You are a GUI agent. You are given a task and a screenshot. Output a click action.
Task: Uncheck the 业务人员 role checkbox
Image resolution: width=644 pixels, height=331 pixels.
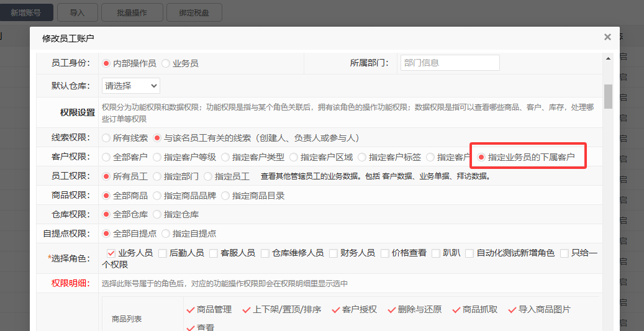(112, 253)
